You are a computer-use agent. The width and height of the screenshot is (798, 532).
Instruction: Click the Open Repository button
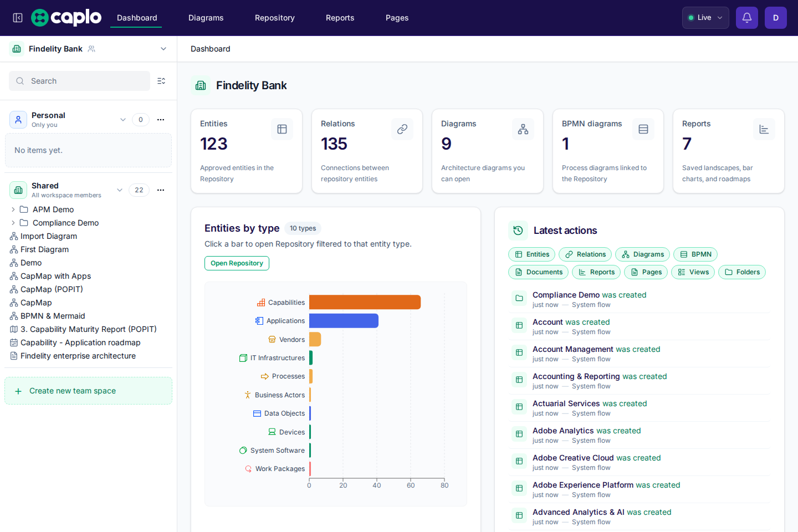click(237, 263)
